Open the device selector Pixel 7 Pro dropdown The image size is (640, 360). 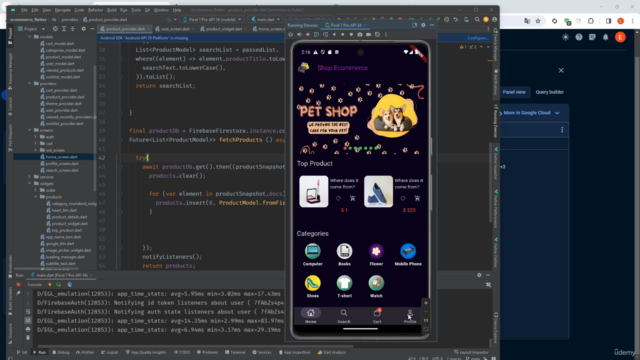(x=212, y=19)
